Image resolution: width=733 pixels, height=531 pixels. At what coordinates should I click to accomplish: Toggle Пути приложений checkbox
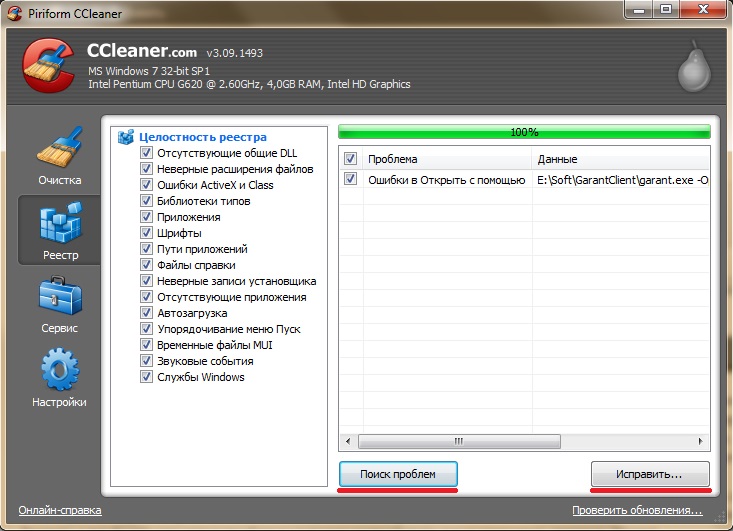click(x=146, y=248)
